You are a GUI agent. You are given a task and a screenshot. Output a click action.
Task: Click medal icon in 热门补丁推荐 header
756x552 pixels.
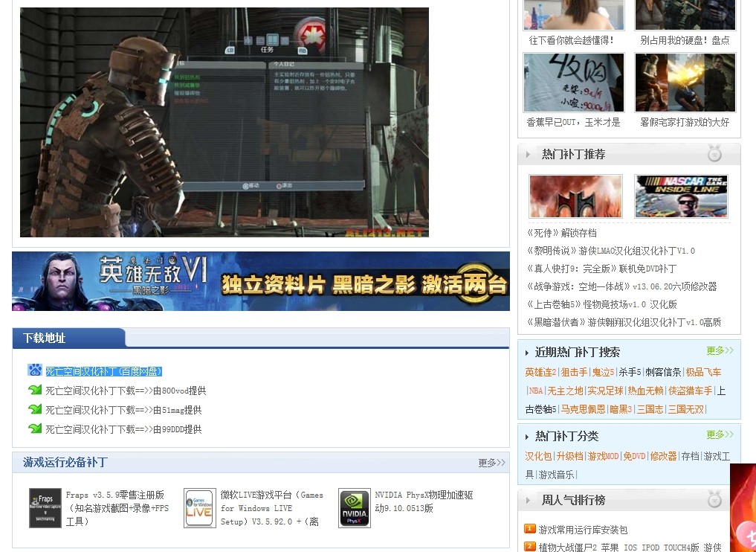coord(714,154)
